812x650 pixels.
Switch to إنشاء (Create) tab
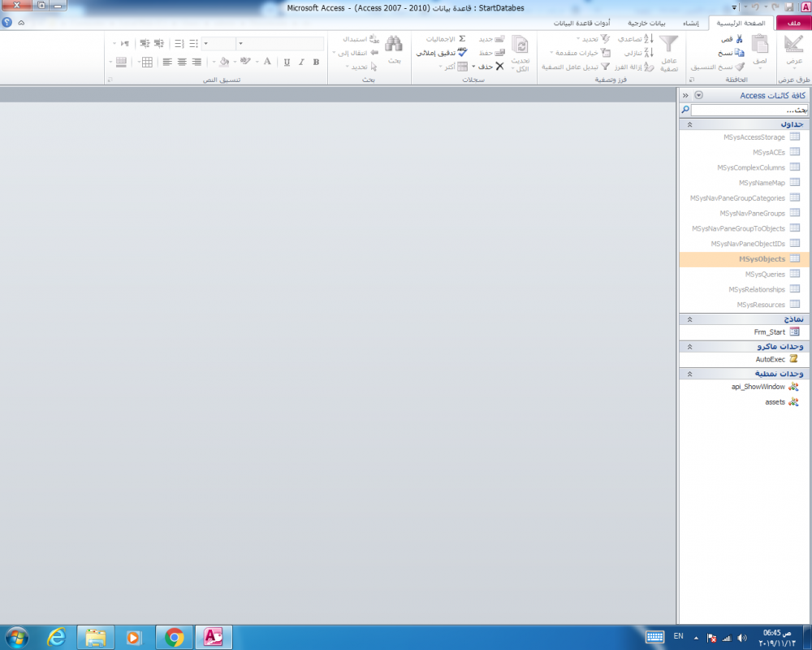(690, 23)
